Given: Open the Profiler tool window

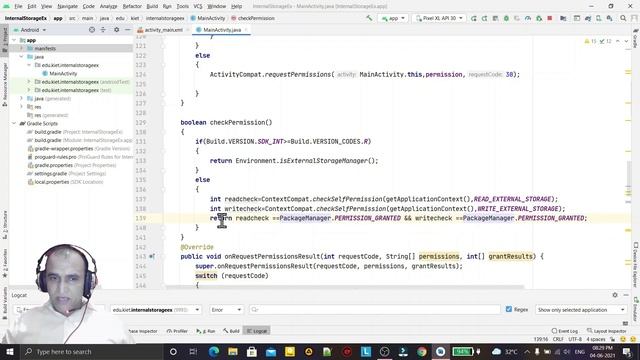Looking at the screenshot, I should tap(177, 331).
